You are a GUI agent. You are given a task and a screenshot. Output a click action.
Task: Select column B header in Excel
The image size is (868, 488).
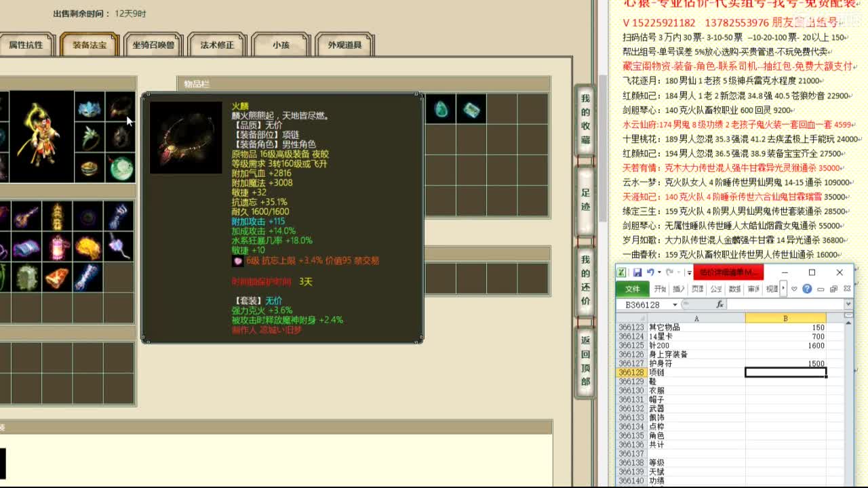[785, 318]
